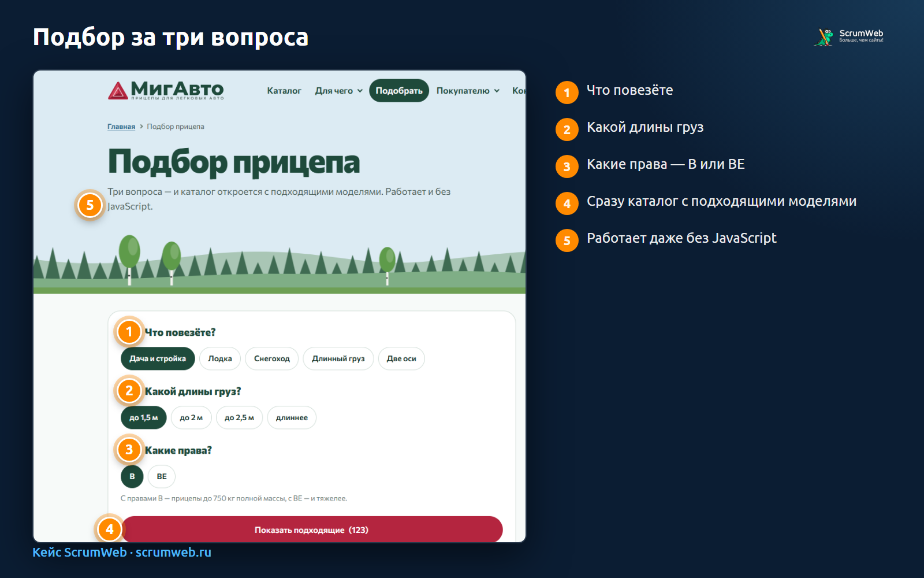Choose licence category BE
Screen dimensions: 924x578
tap(162, 476)
